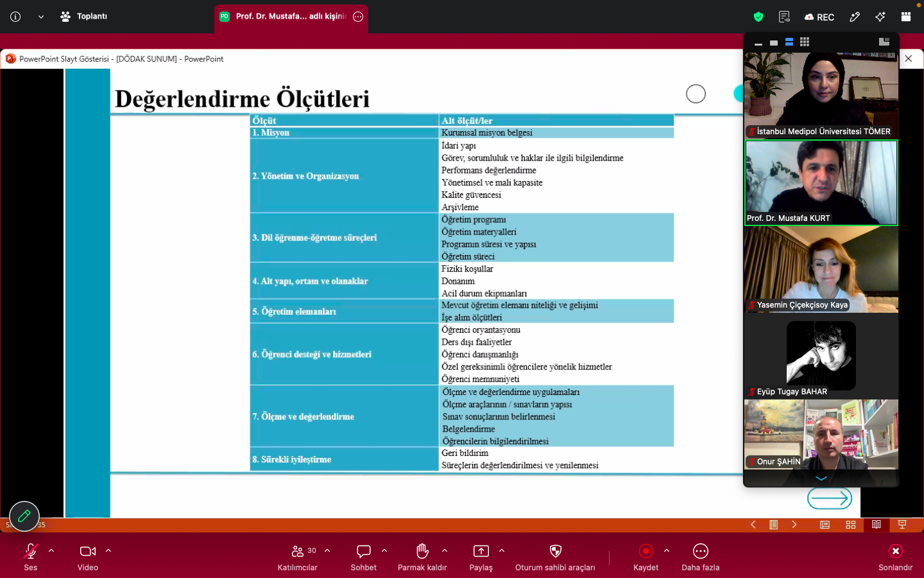Switch to the Toplantı tab
Screen dimensions: 924x578
[84, 17]
